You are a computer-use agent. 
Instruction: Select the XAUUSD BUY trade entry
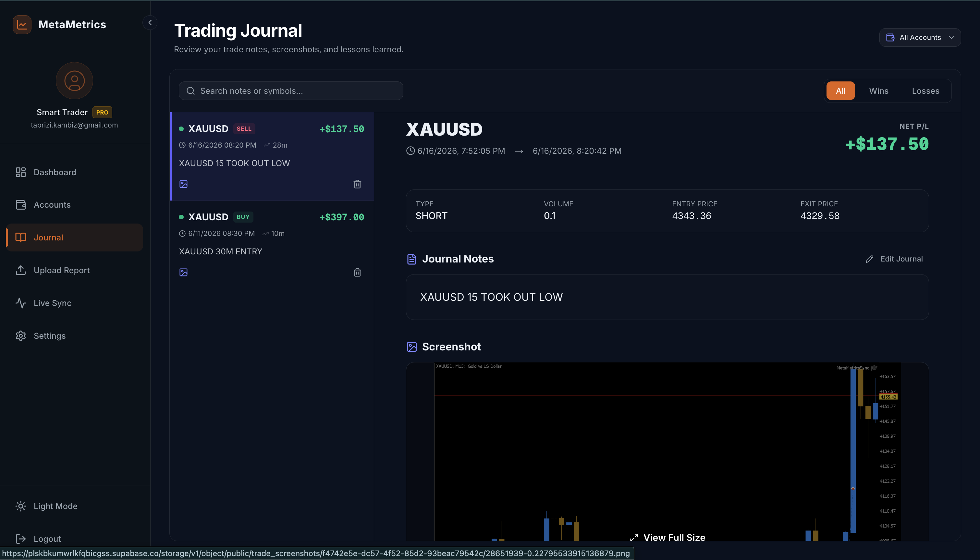pos(272,245)
